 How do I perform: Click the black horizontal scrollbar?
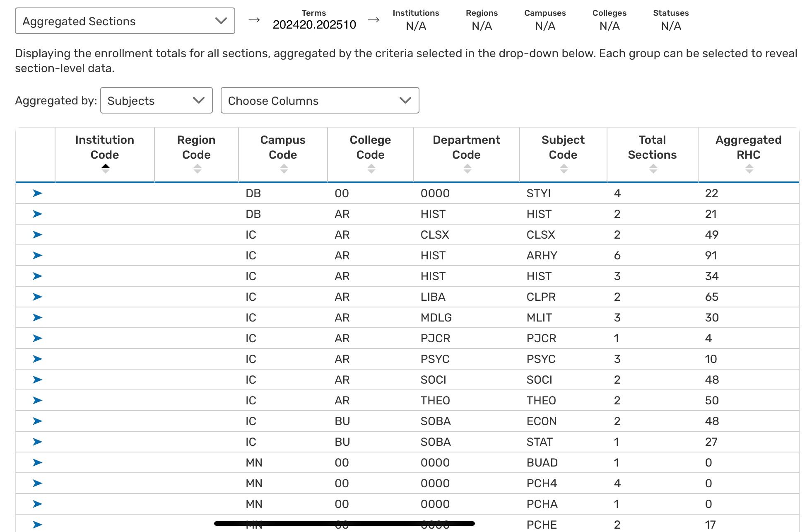pyautogui.click(x=344, y=524)
